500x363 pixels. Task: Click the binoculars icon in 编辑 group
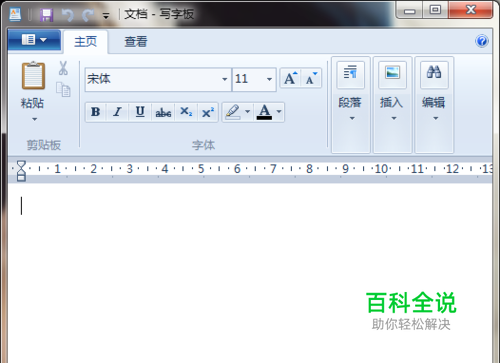434,74
